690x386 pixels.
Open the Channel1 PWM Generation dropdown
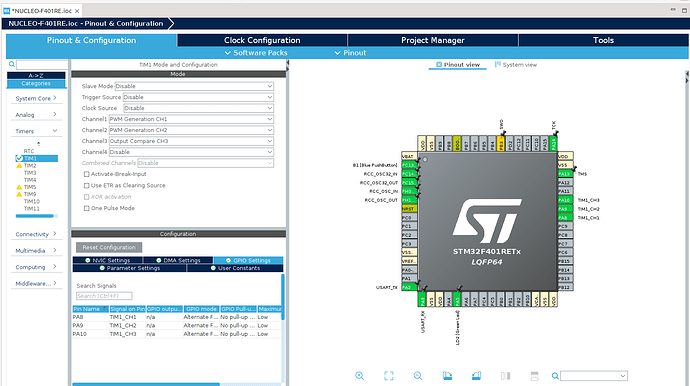(x=191, y=119)
